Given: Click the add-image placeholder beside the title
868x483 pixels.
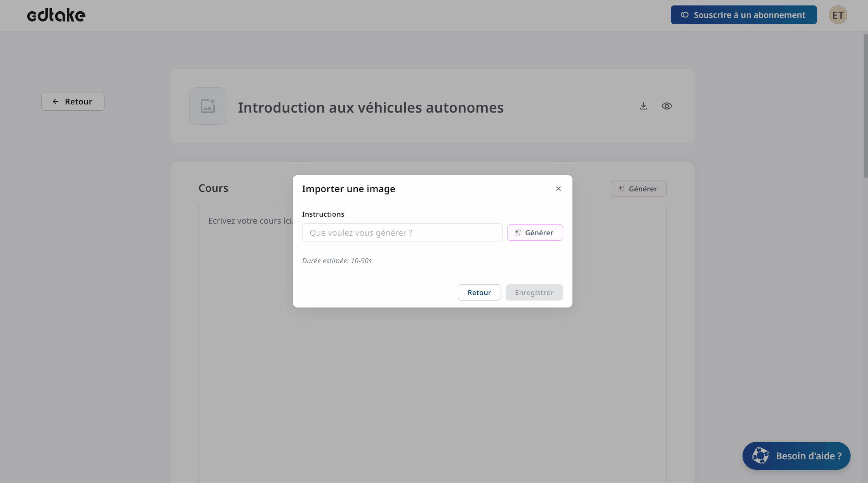Looking at the screenshot, I should point(208,106).
